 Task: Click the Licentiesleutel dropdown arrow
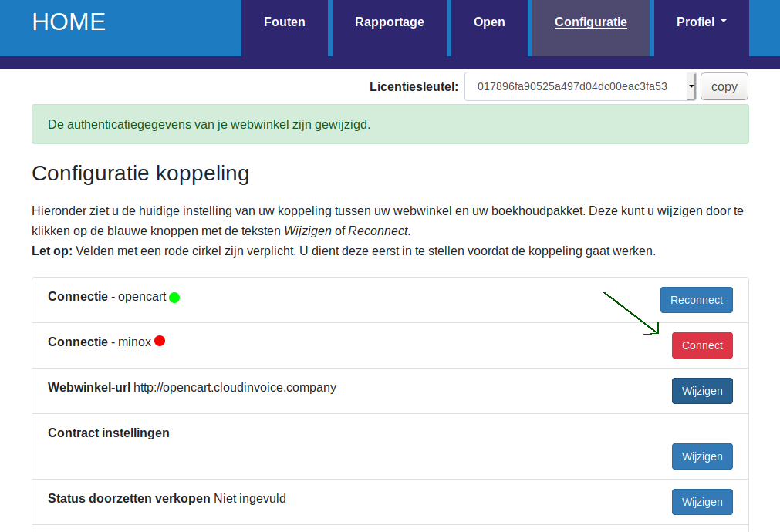pos(691,86)
